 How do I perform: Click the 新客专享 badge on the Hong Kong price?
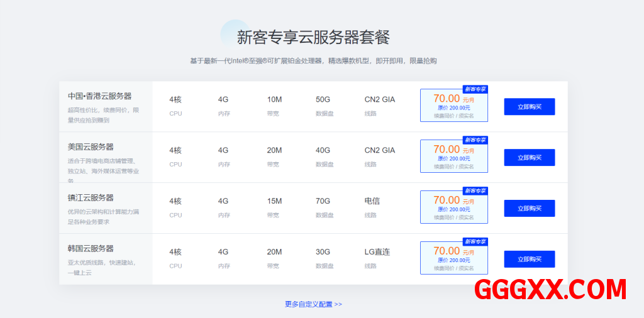(475, 89)
